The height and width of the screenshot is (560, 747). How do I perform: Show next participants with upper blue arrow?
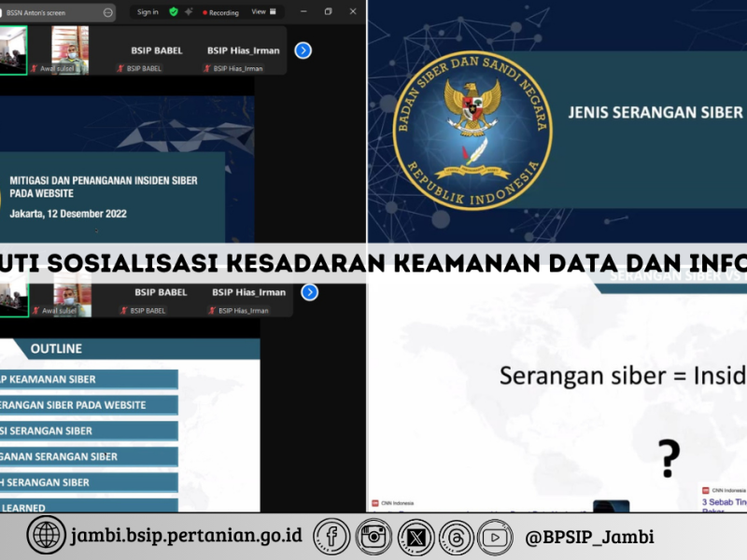tap(303, 50)
